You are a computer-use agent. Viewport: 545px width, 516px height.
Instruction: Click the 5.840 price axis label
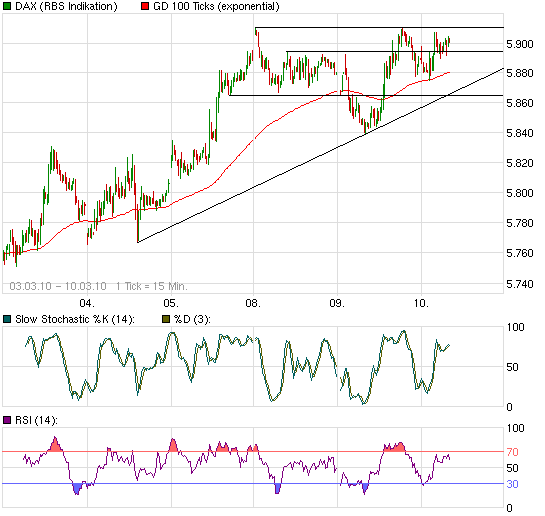[x=520, y=133]
